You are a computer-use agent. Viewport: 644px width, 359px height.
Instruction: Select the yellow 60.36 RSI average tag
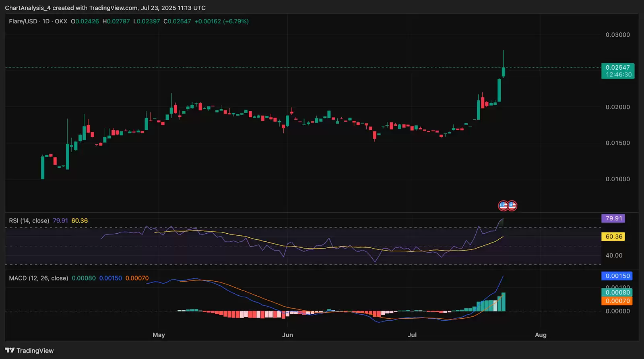(613, 237)
